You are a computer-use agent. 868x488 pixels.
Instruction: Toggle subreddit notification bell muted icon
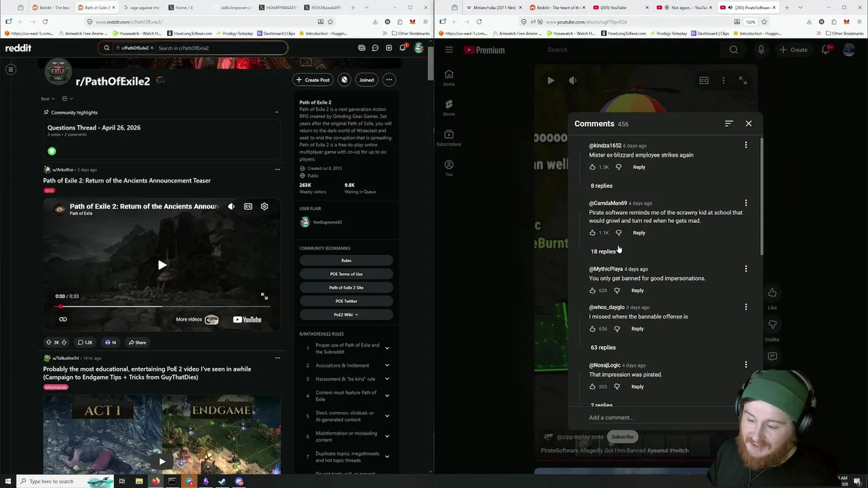click(x=344, y=80)
